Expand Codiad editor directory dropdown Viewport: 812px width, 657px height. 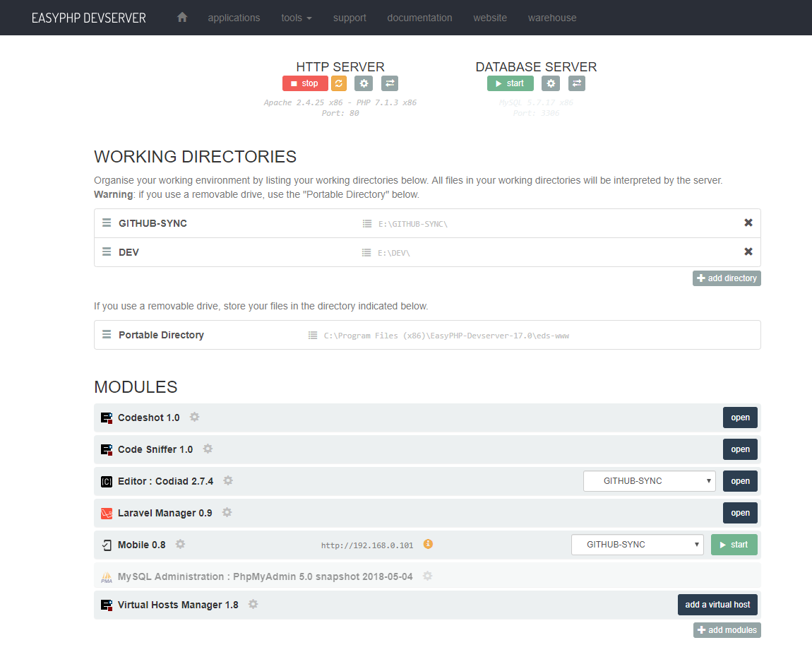[x=650, y=481]
